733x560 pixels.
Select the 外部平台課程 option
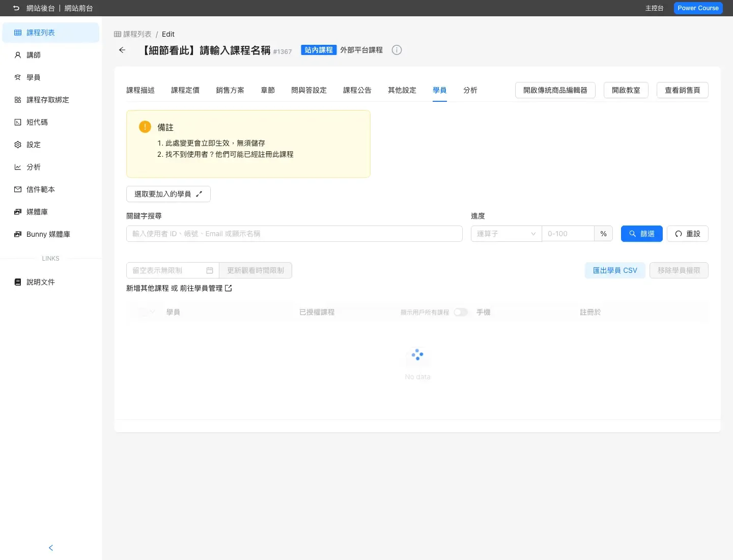(361, 50)
